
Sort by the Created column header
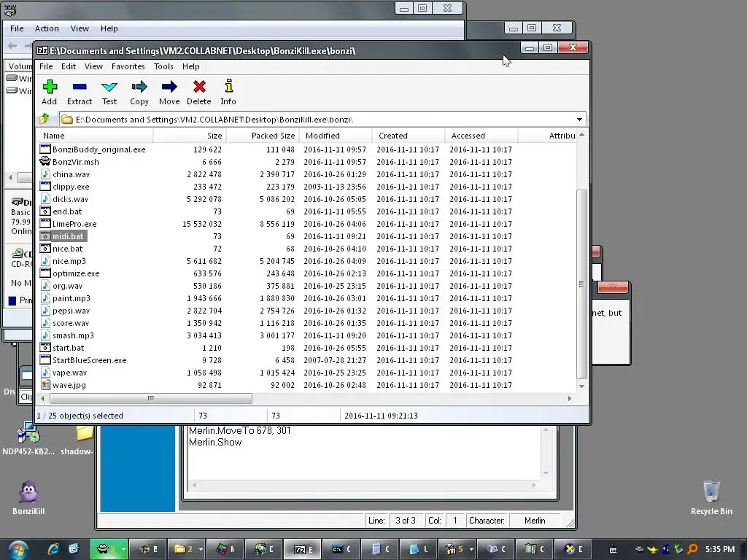coord(409,136)
